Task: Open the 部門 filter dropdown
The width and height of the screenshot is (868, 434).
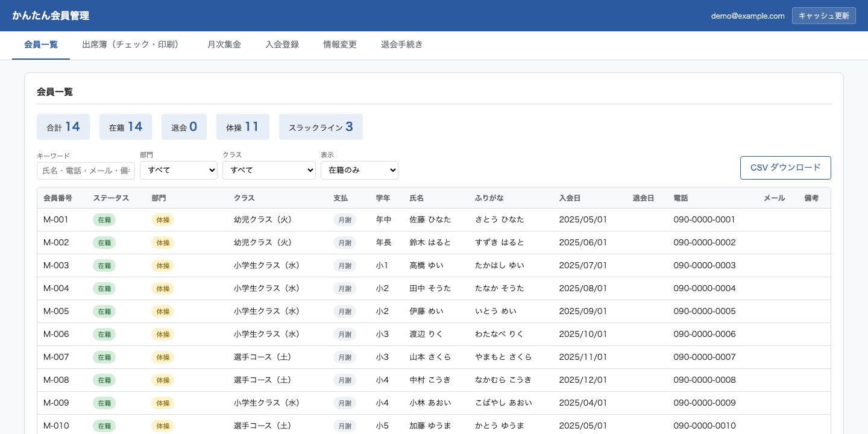Action: click(178, 170)
